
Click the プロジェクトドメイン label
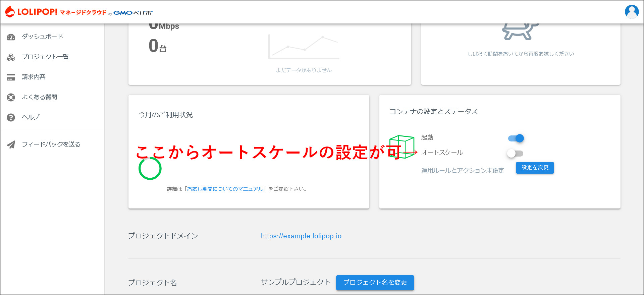pos(163,236)
